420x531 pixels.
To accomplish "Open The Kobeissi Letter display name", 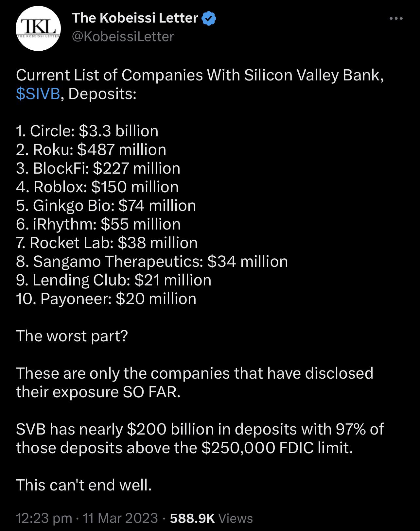I will tap(135, 18).
